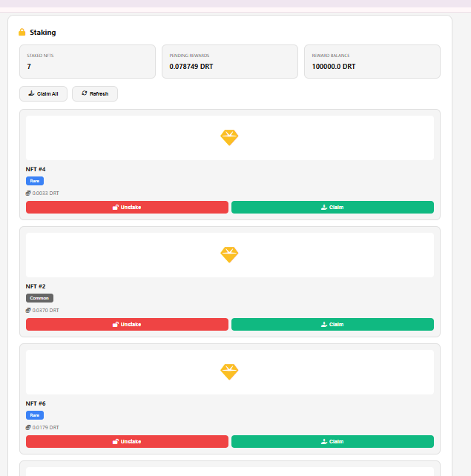Click the NFT #6 title
The width and height of the screenshot is (471, 476).
[36, 403]
